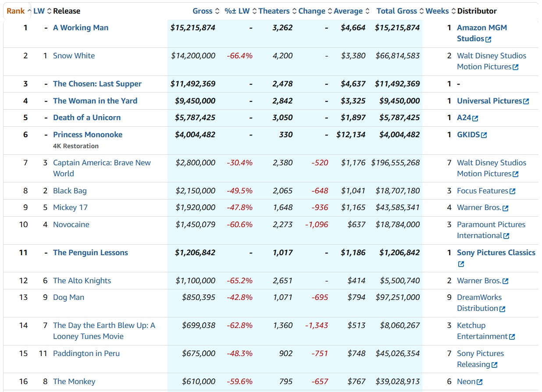Screen dimensions: 542x392
Task: Open Captain America: Brave New World link
Action: [102, 168]
